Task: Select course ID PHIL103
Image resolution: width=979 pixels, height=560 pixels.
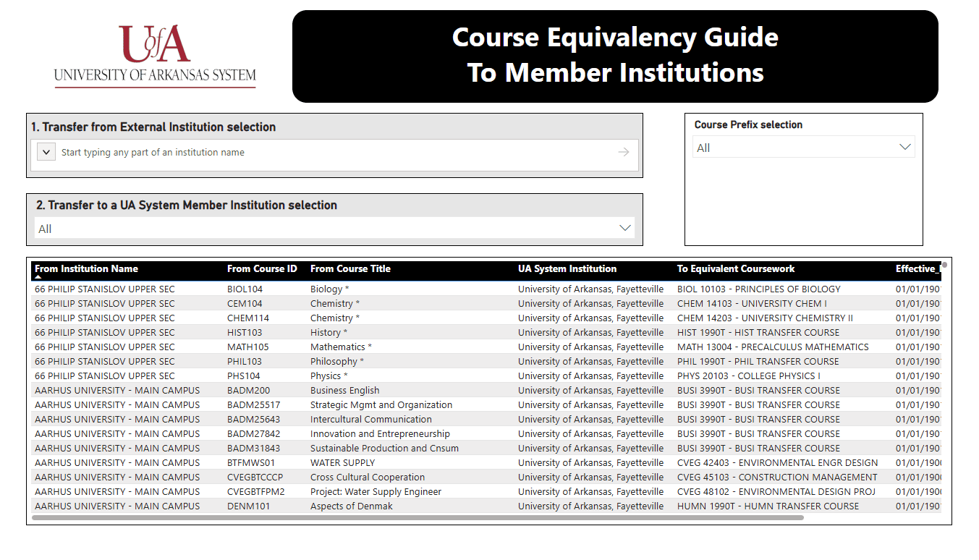Action: pos(245,361)
